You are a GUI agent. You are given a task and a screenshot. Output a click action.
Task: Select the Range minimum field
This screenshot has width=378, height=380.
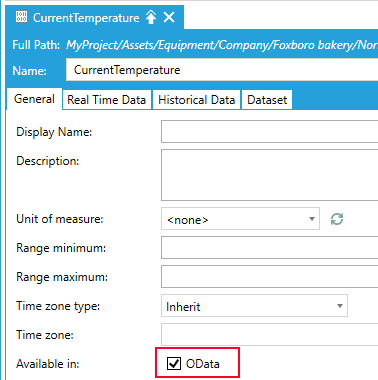point(270,248)
